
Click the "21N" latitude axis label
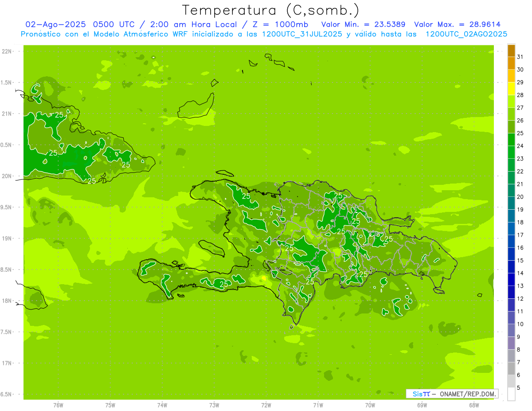(7, 114)
